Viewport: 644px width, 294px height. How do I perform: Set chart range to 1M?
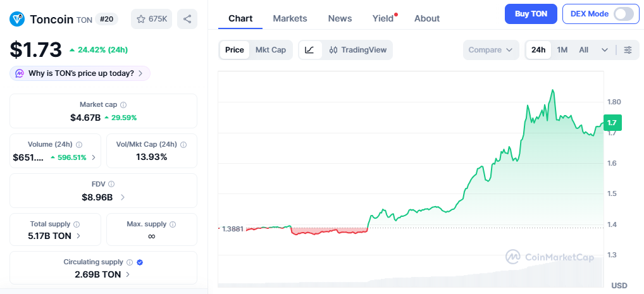[562, 50]
